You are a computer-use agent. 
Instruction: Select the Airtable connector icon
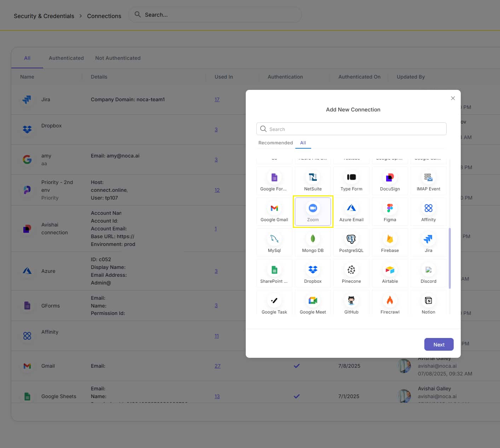(x=390, y=270)
